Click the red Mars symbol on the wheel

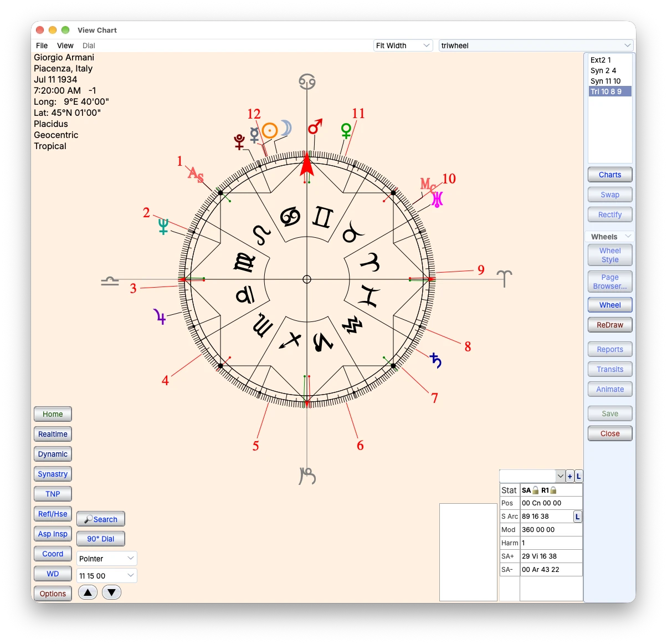coord(315,127)
